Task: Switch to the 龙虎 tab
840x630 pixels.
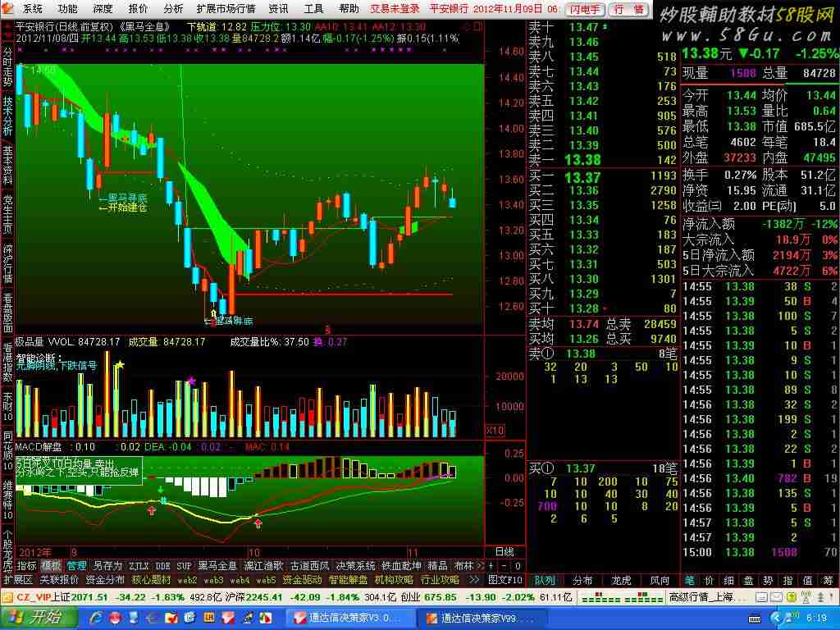Action: [622, 580]
